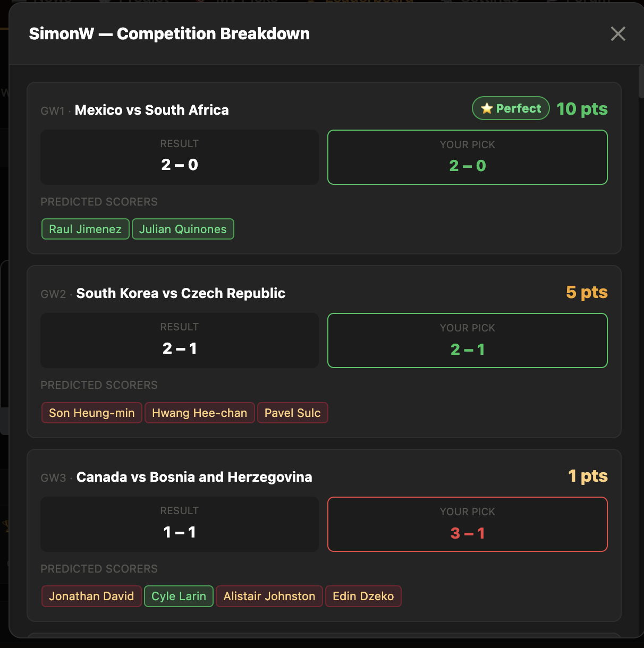Click the dialog's vertical scrollbar thumb
Viewport: 644px width, 648px height.
tap(641, 82)
